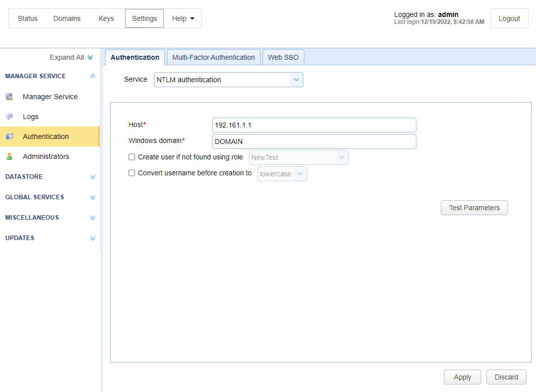This screenshot has width=536, height=392.
Task: Expand the Updates sidebar section
Action: (92, 238)
